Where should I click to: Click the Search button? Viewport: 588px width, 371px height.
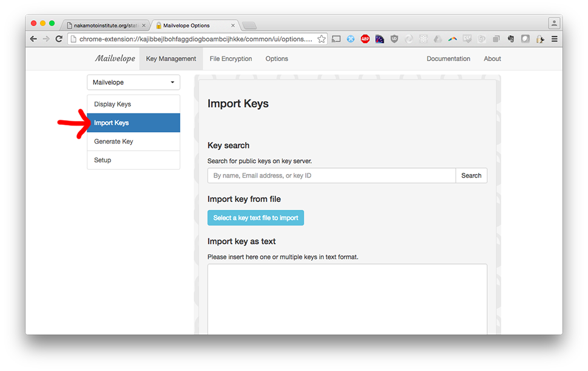[x=471, y=175]
